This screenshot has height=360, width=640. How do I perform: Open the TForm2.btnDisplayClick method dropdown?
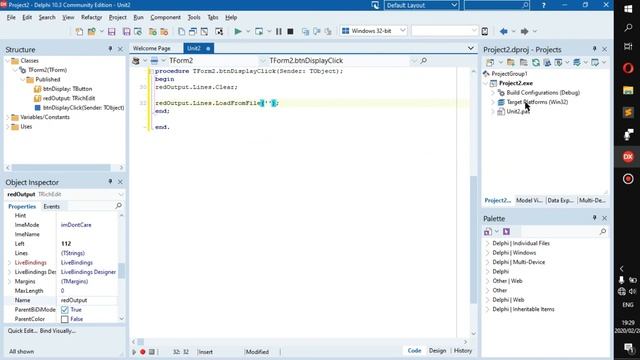click(x=414, y=60)
